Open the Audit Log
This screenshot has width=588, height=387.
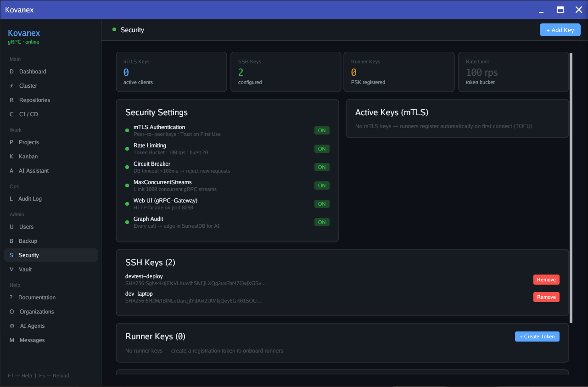pos(30,198)
